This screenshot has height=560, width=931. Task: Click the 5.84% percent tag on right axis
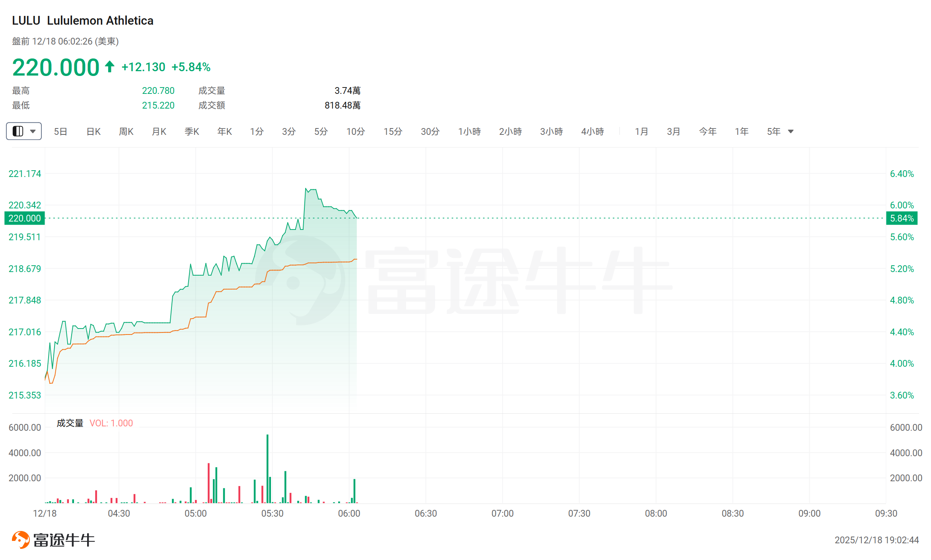(x=902, y=218)
